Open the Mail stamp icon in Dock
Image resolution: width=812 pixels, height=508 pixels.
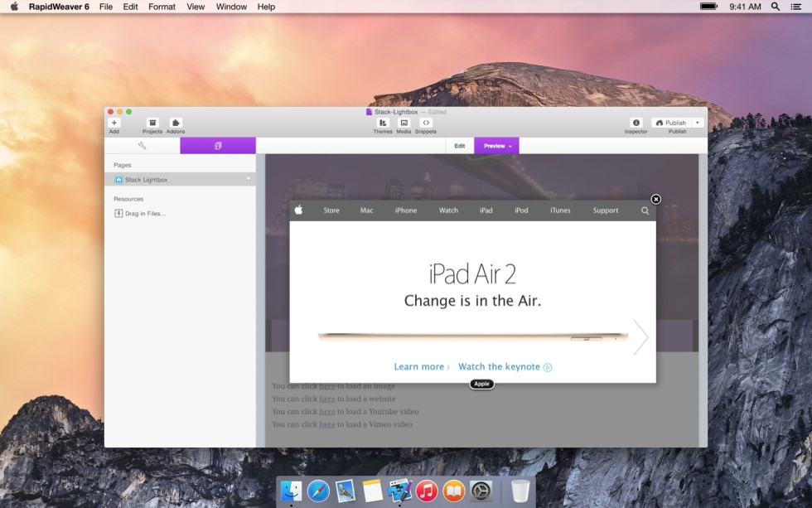(x=345, y=491)
